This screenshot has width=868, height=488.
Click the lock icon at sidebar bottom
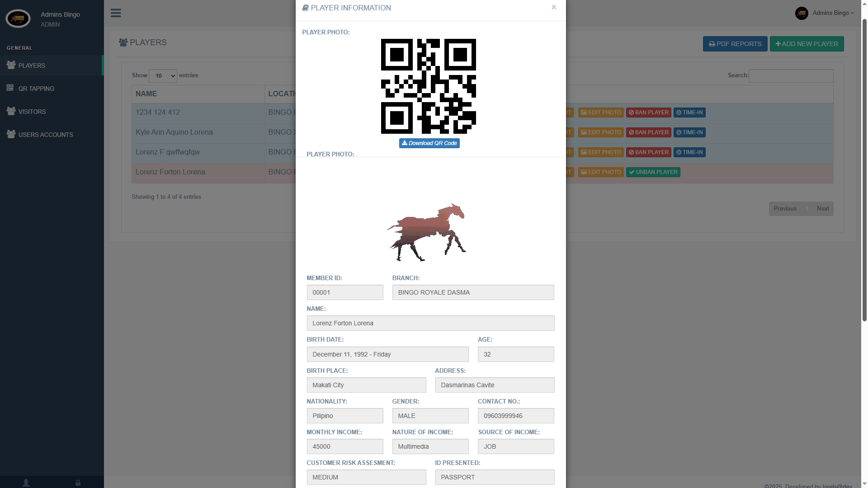tap(78, 483)
